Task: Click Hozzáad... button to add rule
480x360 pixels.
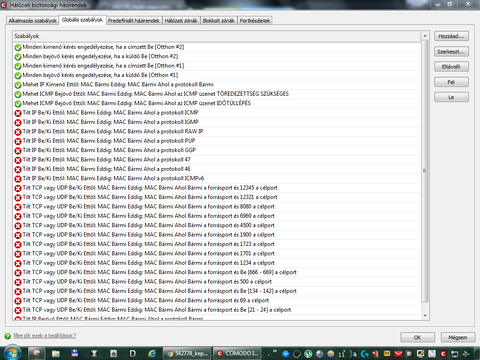Action: (x=451, y=36)
